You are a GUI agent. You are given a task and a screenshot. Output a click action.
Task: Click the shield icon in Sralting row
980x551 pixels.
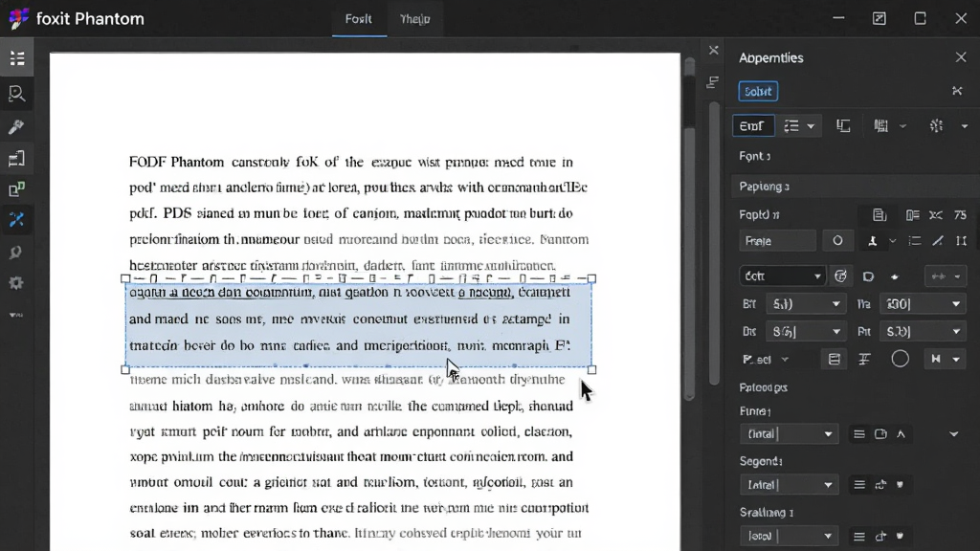pyautogui.click(x=900, y=536)
